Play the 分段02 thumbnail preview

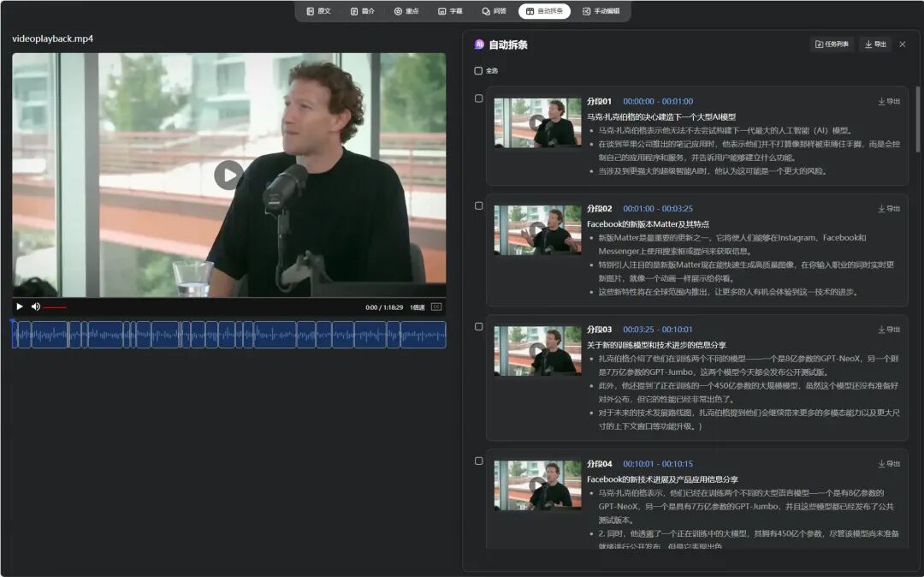(x=537, y=229)
